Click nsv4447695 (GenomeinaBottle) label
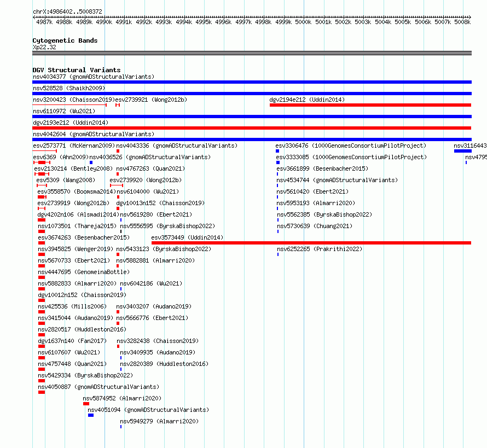The height and width of the screenshot is (448, 487). [x=84, y=272]
